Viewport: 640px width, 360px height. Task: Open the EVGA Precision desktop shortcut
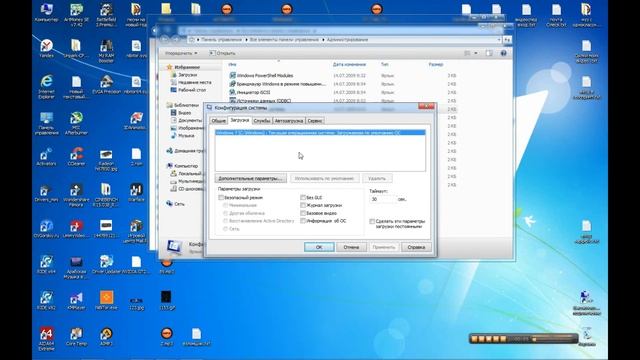(x=106, y=84)
